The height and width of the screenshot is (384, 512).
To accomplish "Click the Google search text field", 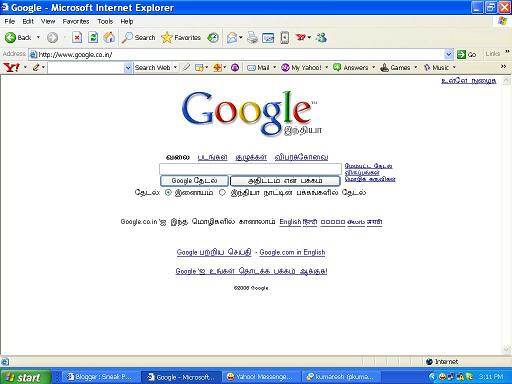I will [250, 169].
